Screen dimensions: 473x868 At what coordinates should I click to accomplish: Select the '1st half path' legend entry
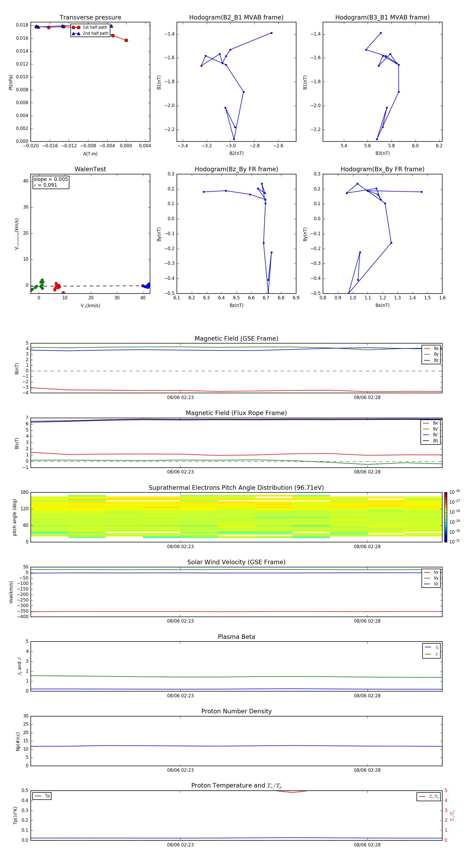point(90,27)
